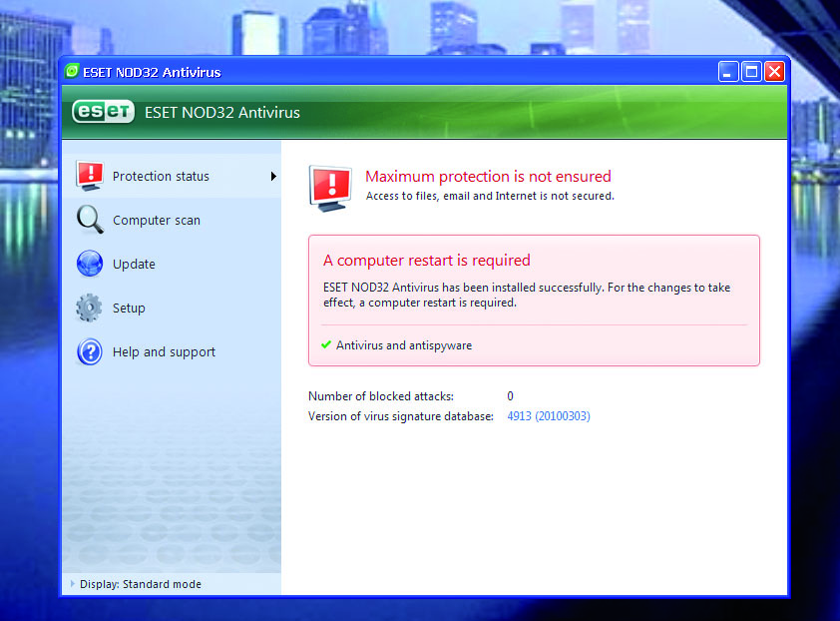Click the Antivirus and antispyware entry
Image resolution: width=840 pixels, height=621 pixels.
tap(404, 345)
